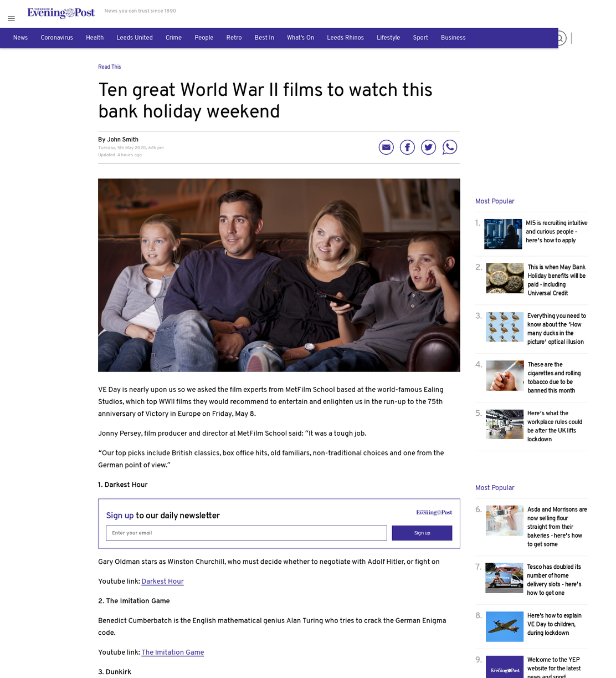
Task: Click the family watching TV article image
Action: [x=279, y=275]
